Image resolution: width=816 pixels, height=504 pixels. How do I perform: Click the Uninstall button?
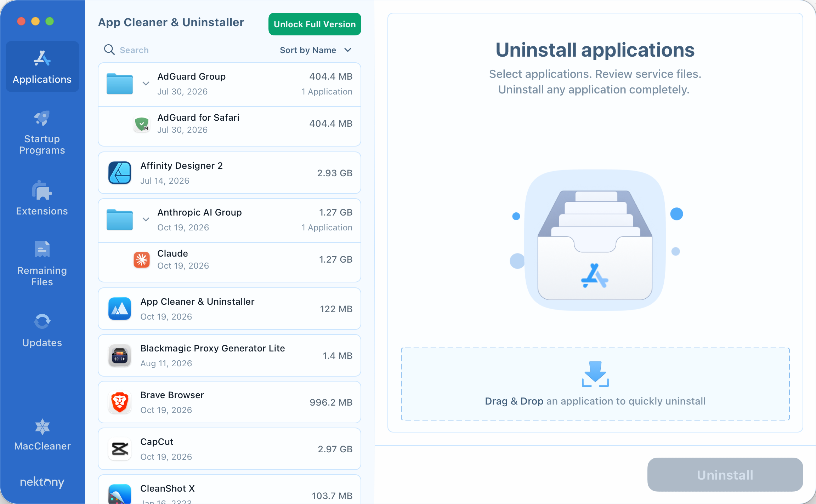click(725, 475)
